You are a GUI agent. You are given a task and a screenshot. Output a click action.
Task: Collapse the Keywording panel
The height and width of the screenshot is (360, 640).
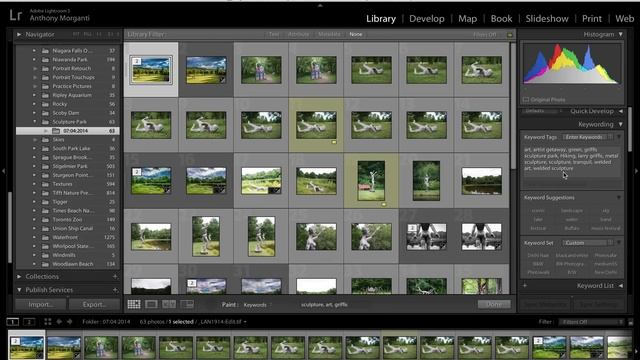pos(620,124)
